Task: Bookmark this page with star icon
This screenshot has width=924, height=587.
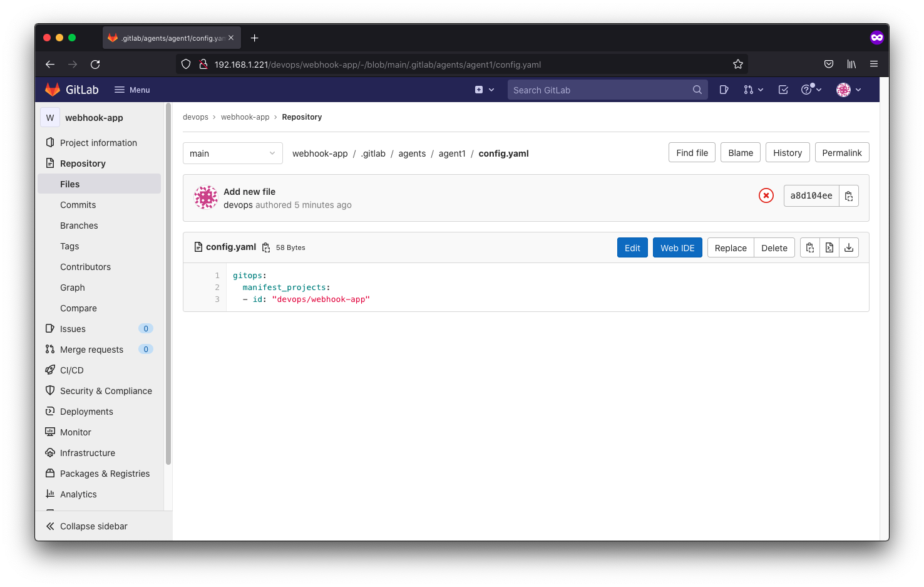Action: click(738, 65)
